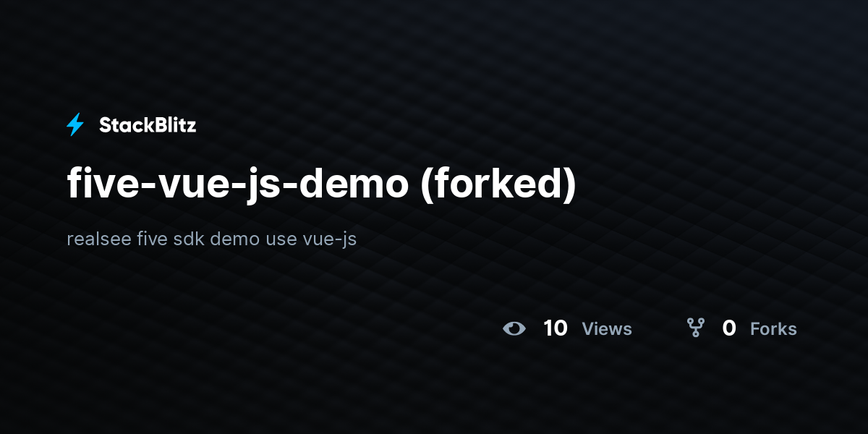Click the "(forked)" text in the title
Screen dimensions: 868x434
click(x=499, y=184)
